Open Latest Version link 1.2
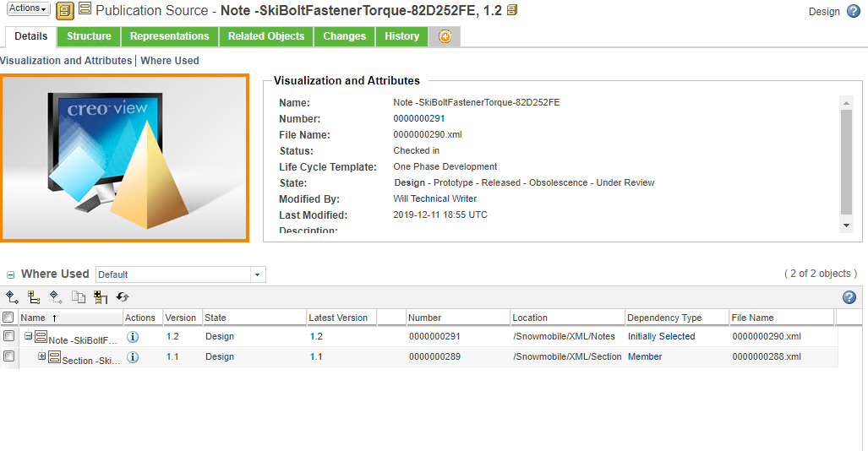Viewport: 868px width, 451px height. click(316, 336)
